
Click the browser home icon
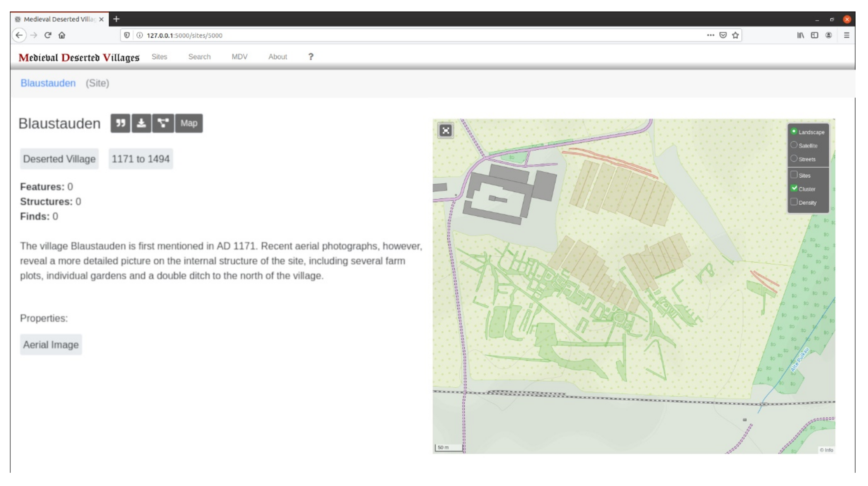(x=62, y=35)
